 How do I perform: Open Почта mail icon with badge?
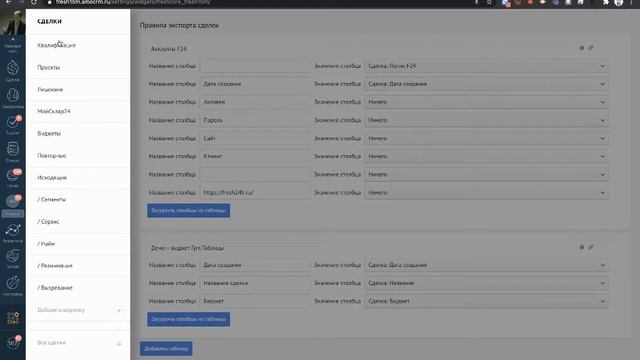pyautogui.click(x=13, y=176)
